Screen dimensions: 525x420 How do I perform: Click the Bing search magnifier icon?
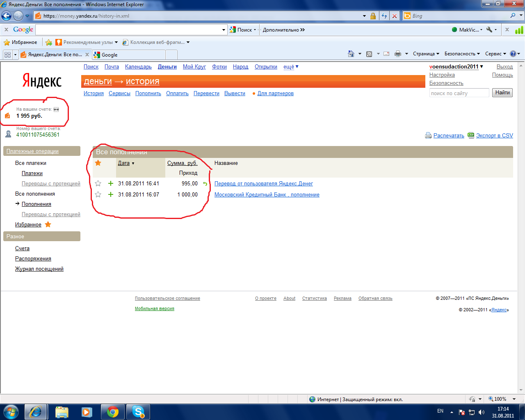pyautogui.click(x=513, y=16)
